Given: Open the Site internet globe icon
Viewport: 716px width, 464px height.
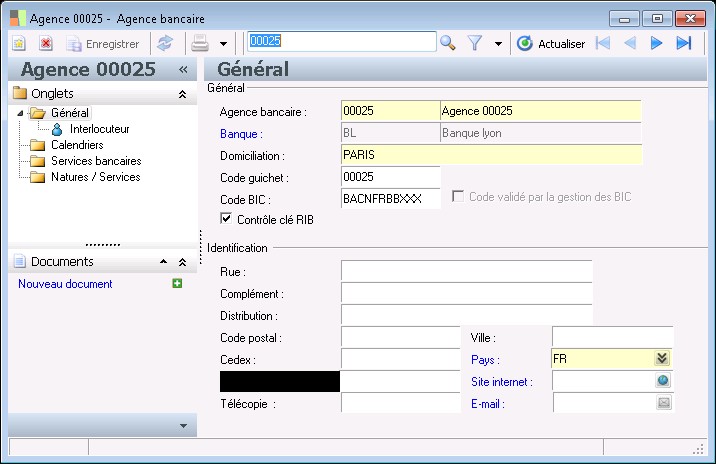Looking at the screenshot, I should tap(663, 381).
